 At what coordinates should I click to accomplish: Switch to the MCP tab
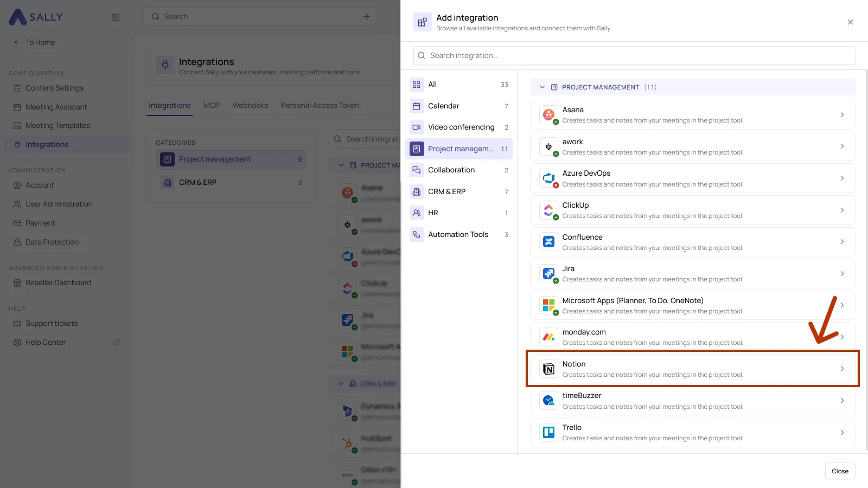(212, 106)
